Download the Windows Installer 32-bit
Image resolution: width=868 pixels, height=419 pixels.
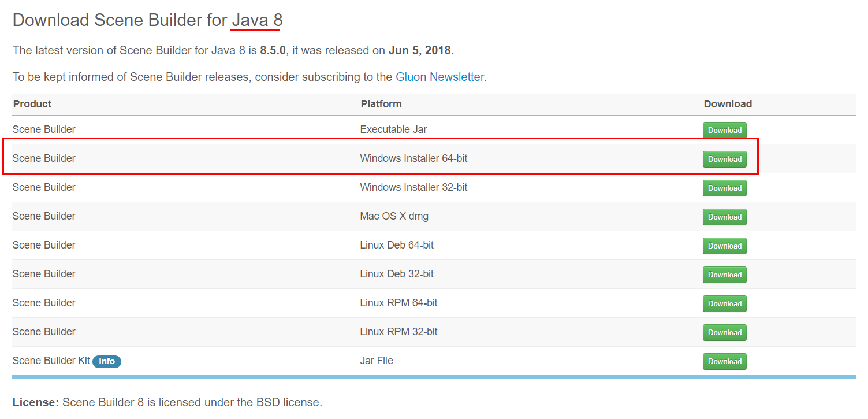724,188
